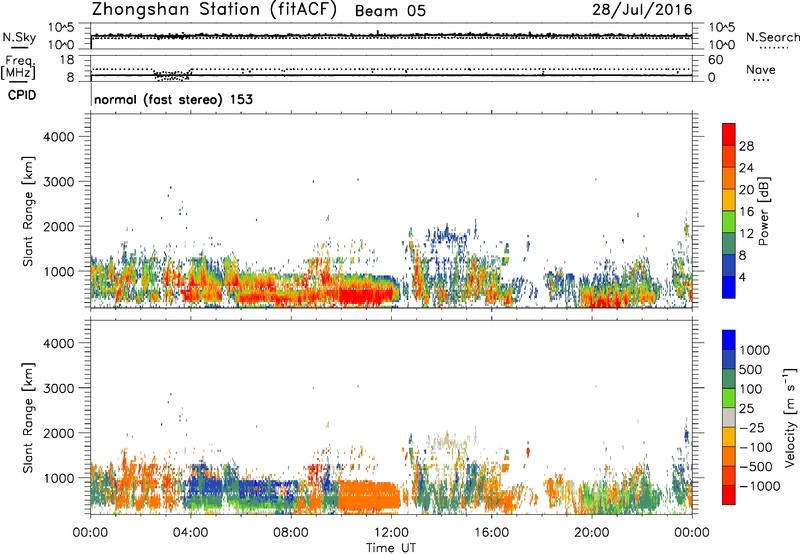The image size is (800, 554).
Task: Click the title 'Zhongshan Station (fitACF)'
Action: tap(214, 10)
